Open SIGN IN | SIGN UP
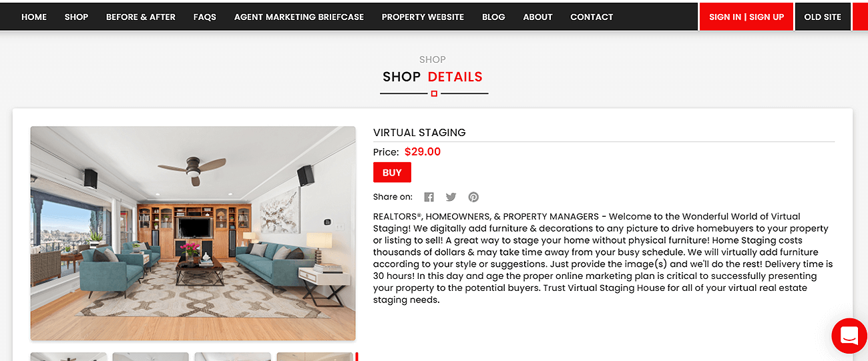This screenshot has height=361, width=868. (x=746, y=17)
